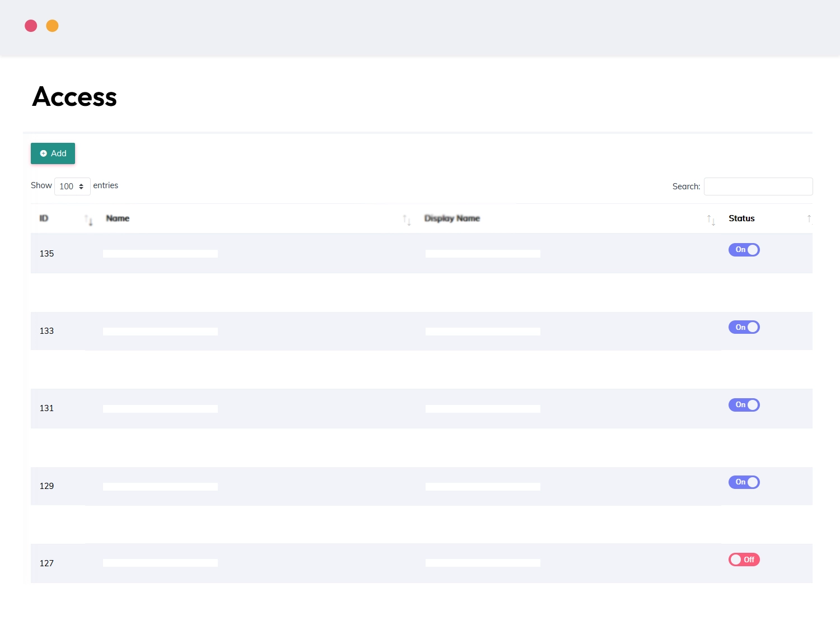Screen dimensions: 840x634
Task: Click the sort arrows beside Display Name header
Action: point(711,220)
